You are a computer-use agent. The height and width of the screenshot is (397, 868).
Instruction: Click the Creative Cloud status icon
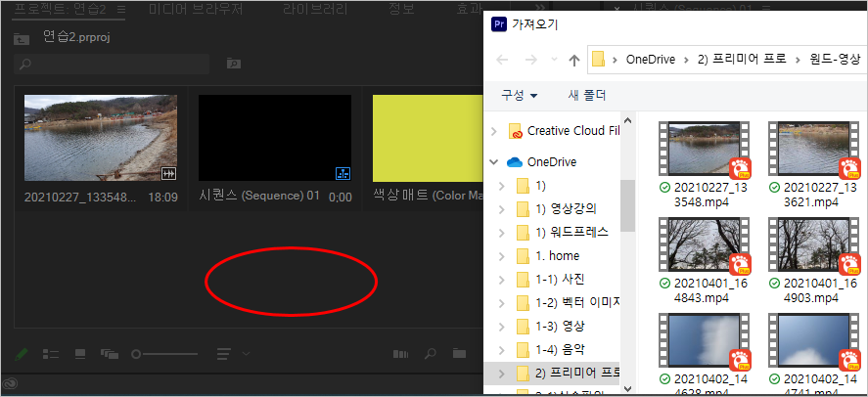(x=11, y=382)
